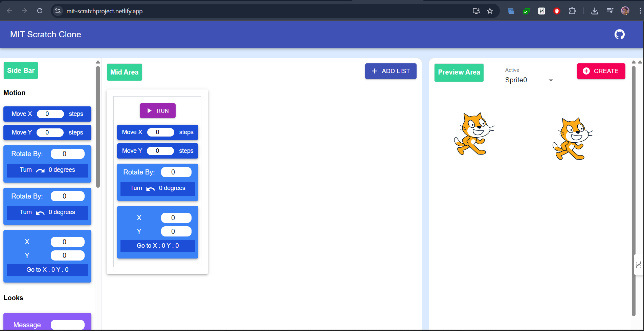Click the side panel handle icon at right edge
Screen dimensions: 644x331
(639, 265)
